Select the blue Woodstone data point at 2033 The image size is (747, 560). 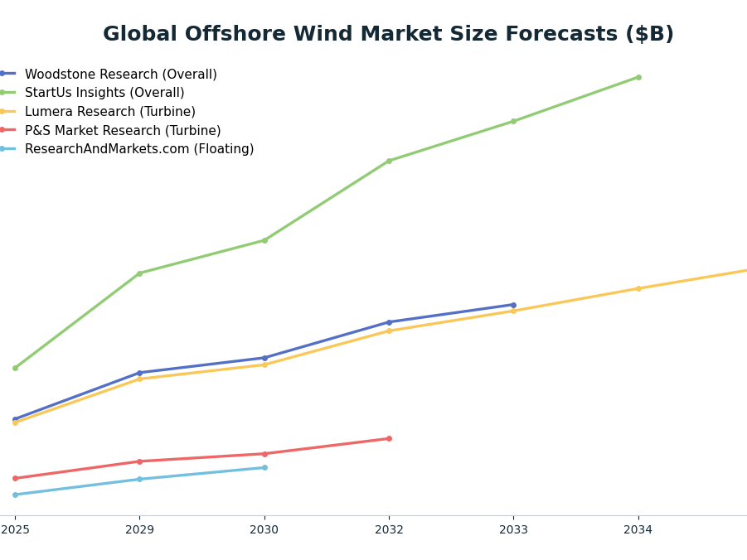(513, 305)
